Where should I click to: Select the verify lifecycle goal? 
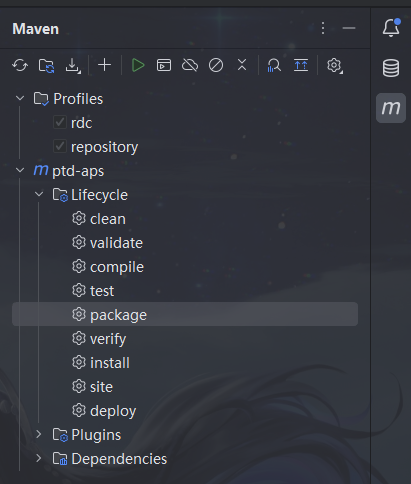point(185,339)
